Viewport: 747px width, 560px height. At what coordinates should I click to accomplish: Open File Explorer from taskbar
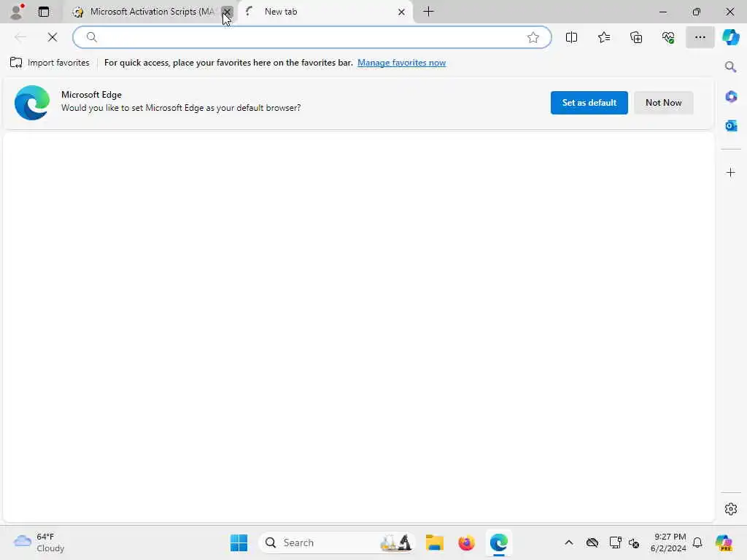435,542
